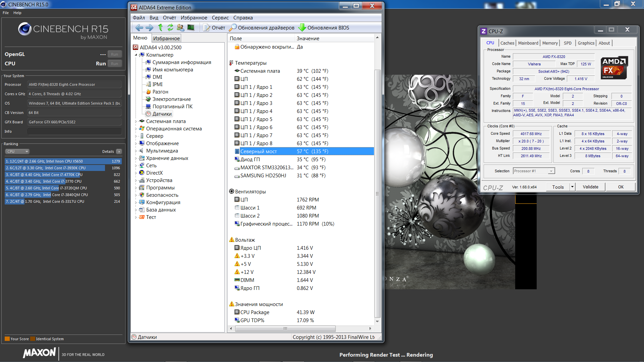Toggle the ranking Details arrow button
The height and width of the screenshot is (362, 644).
pos(119,152)
